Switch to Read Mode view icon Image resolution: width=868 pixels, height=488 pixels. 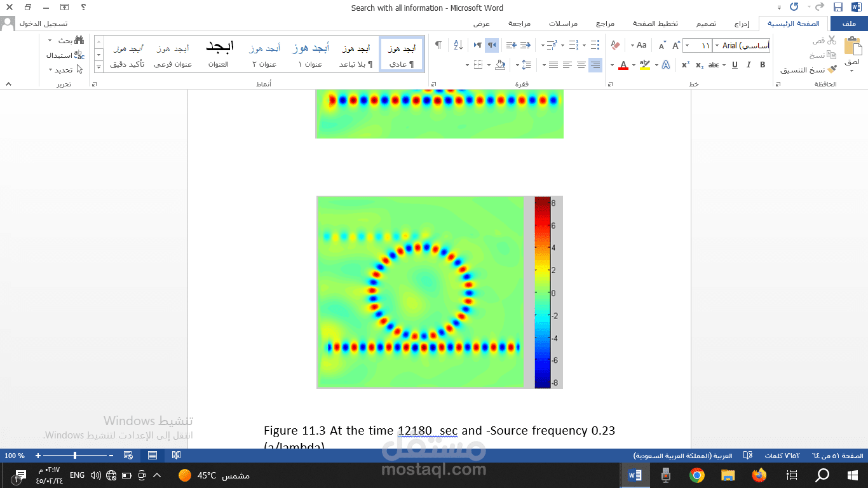[176, 456]
